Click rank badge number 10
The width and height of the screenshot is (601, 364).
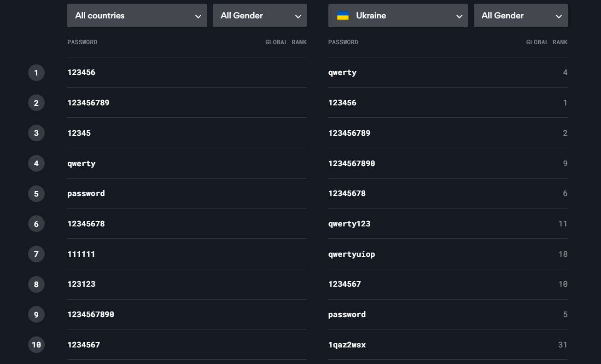pyautogui.click(x=36, y=345)
